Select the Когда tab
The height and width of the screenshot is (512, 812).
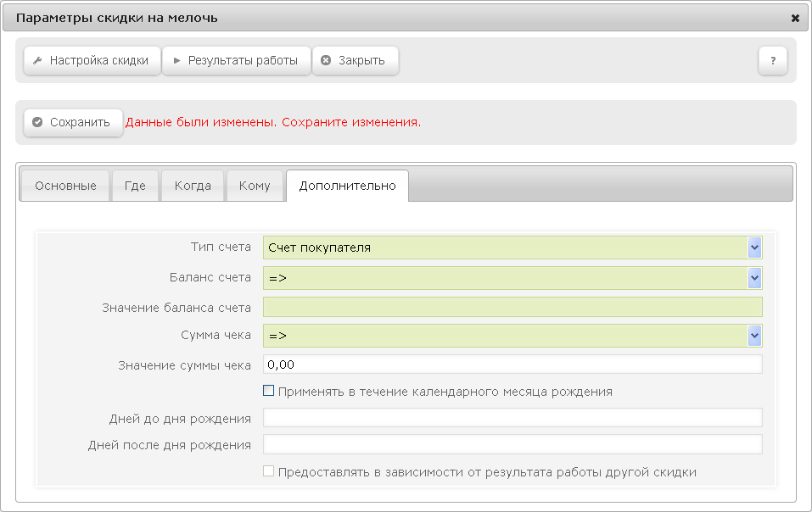(193, 186)
